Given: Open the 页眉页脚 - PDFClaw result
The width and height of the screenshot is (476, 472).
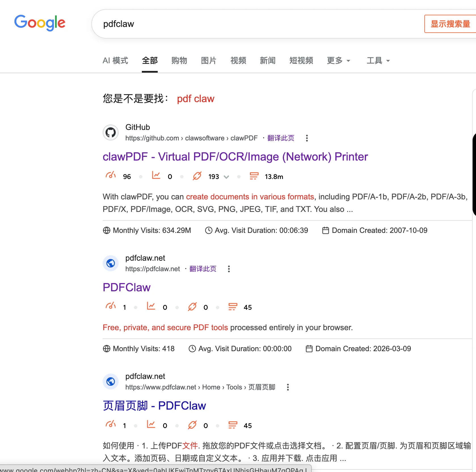Looking at the screenshot, I should (154, 406).
